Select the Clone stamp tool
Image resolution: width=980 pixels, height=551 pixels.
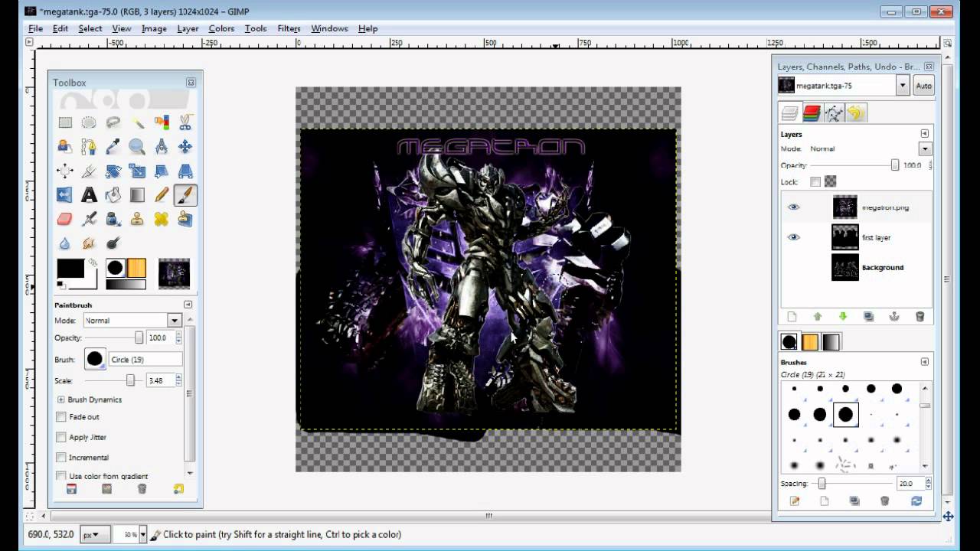[x=137, y=219]
